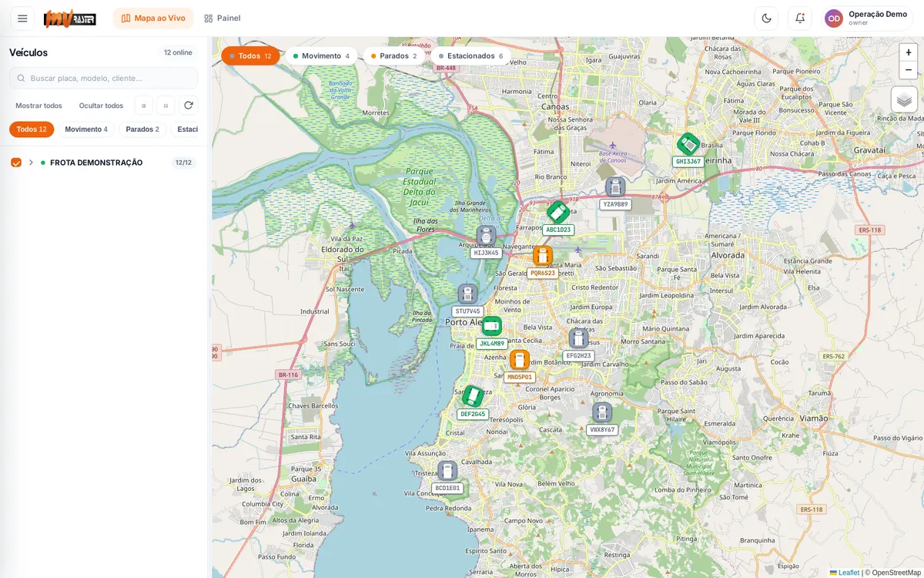Select vehicle marker ABC1D23
The height and width of the screenshot is (578, 924).
coord(558,213)
